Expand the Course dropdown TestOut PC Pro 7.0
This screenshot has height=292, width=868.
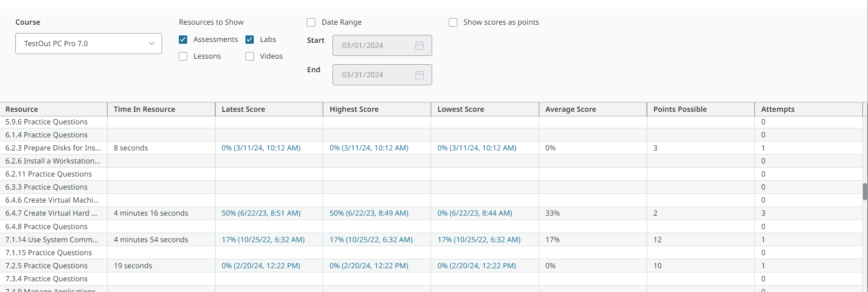point(88,44)
